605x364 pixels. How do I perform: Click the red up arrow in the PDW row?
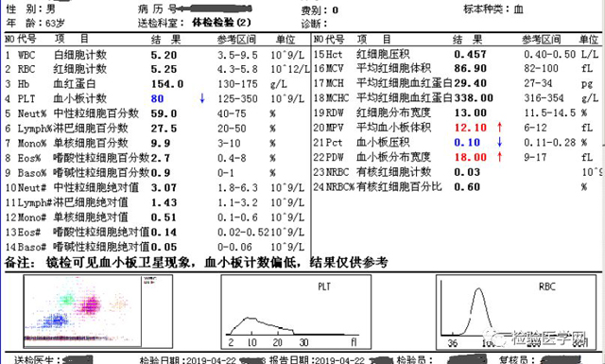point(500,157)
